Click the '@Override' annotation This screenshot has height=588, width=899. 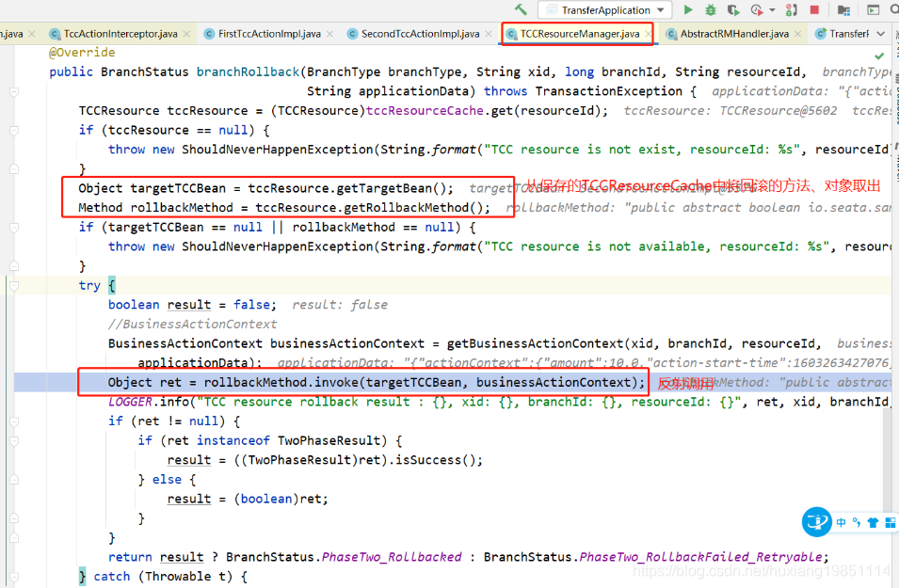(82, 52)
